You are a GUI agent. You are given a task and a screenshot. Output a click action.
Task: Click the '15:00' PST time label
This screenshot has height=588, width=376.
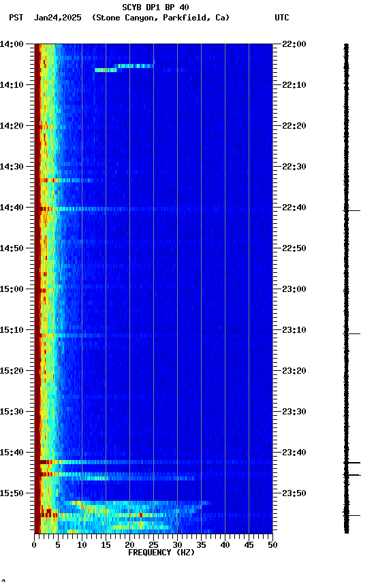click(12, 289)
